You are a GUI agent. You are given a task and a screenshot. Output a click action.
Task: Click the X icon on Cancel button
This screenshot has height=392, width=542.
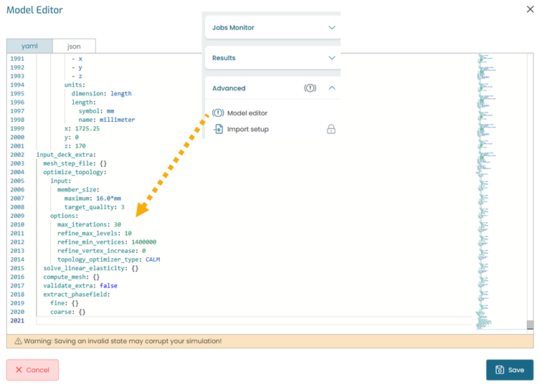point(19,370)
